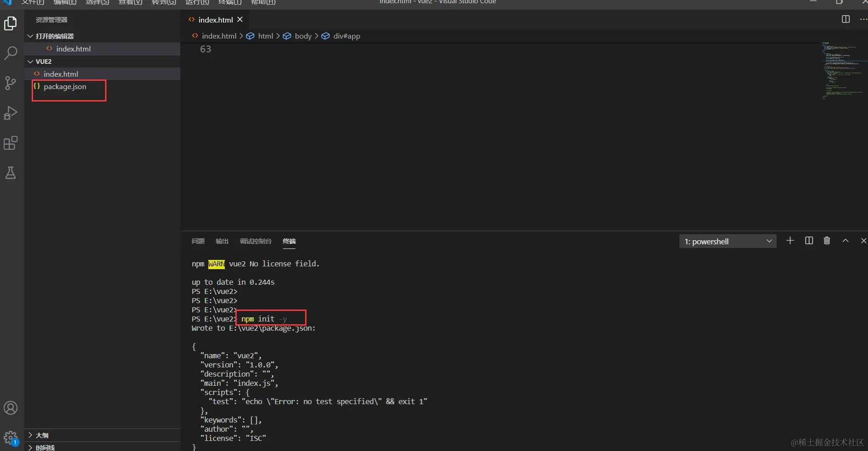Screen dimensions: 868x451
Task: Click the "license": "ISC" output line
Action: pos(233,438)
